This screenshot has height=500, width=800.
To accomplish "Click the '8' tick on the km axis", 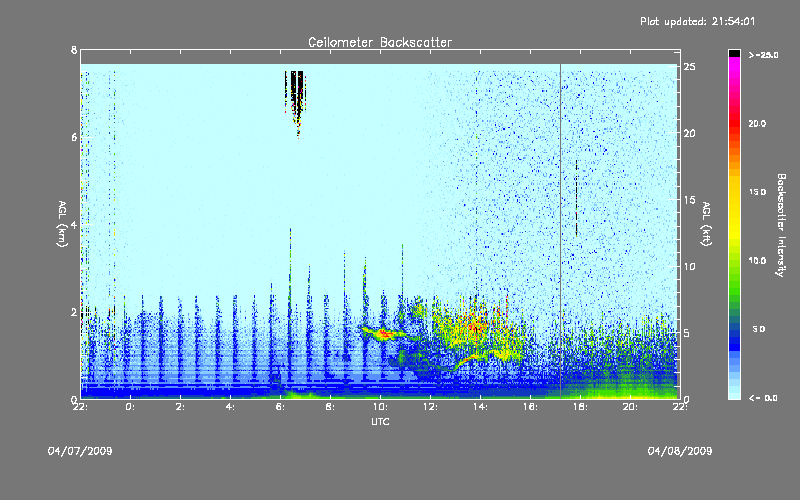I will point(74,50).
